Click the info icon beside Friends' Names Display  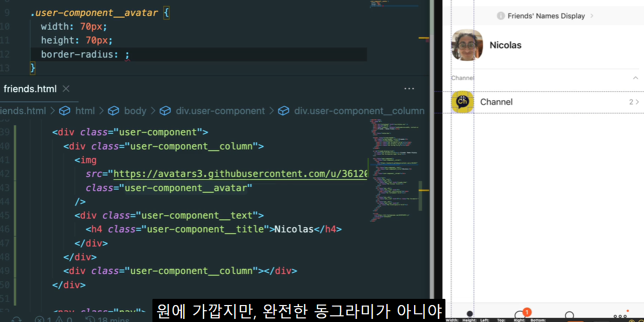tap(501, 16)
